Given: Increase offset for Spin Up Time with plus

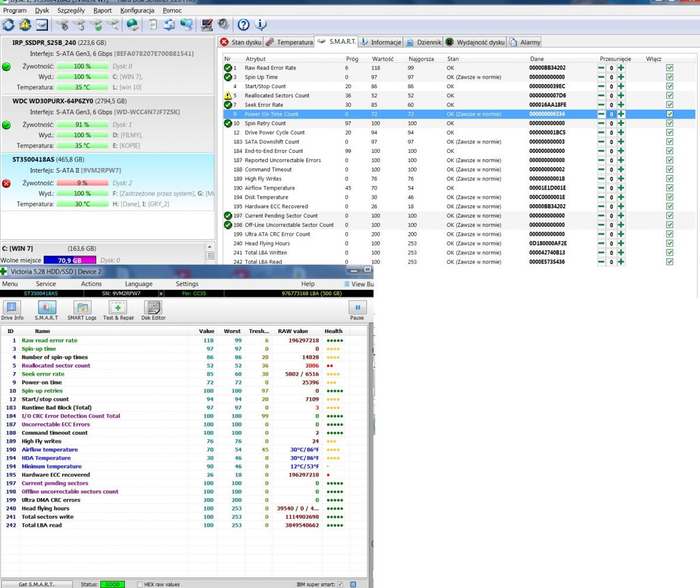Looking at the screenshot, I should [x=621, y=77].
